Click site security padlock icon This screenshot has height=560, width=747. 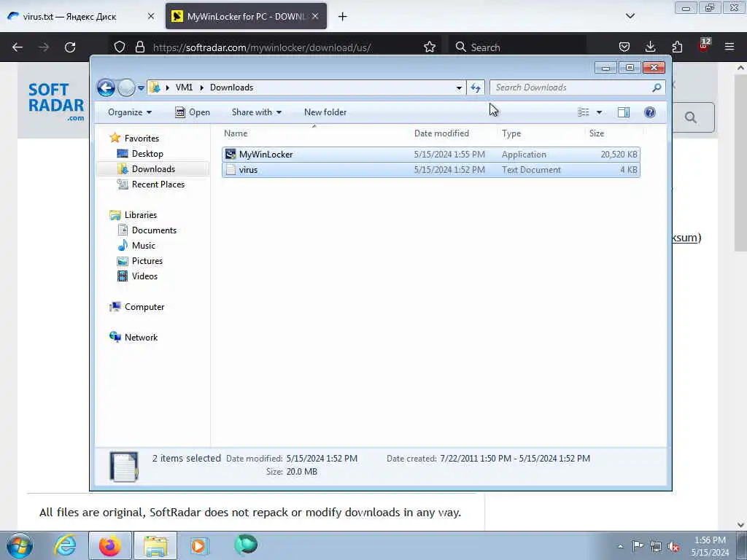pos(139,47)
